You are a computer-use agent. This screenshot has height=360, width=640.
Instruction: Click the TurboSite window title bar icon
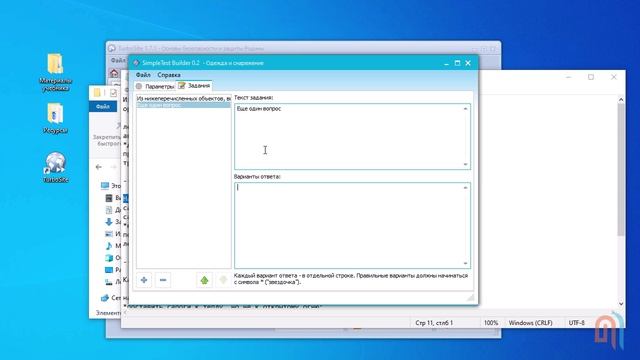112,48
